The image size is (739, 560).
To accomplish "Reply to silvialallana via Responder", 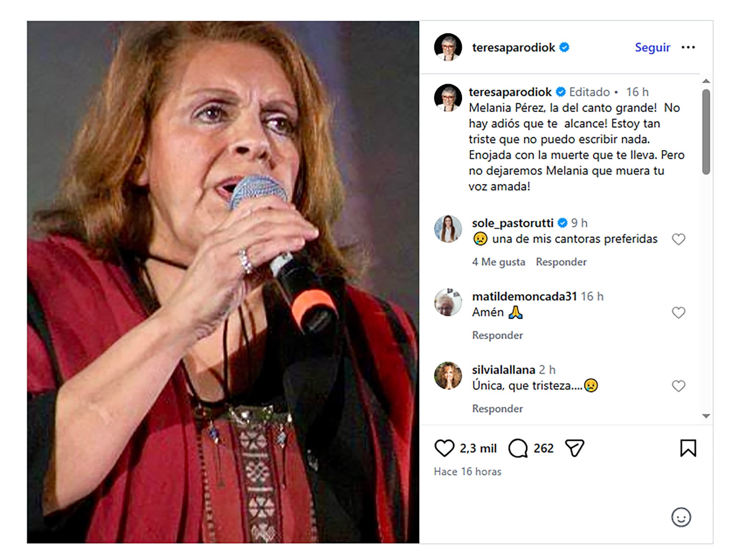I will 498,408.
